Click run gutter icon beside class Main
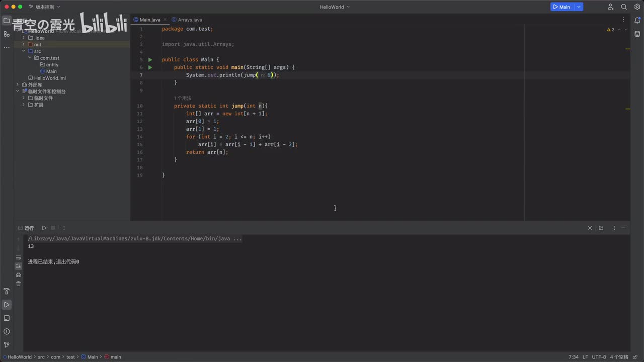Image resolution: width=644 pixels, height=362 pixels. pyautogui.click(x=150, y=60)
